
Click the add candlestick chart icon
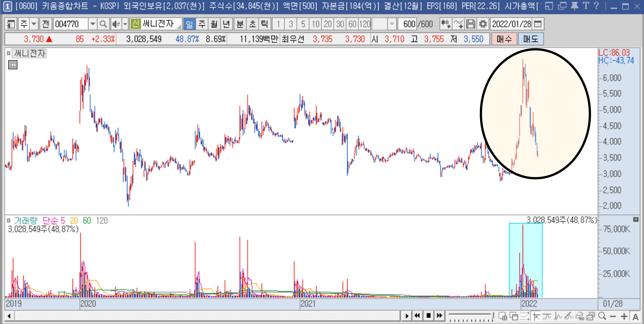[x=446, y=24]
